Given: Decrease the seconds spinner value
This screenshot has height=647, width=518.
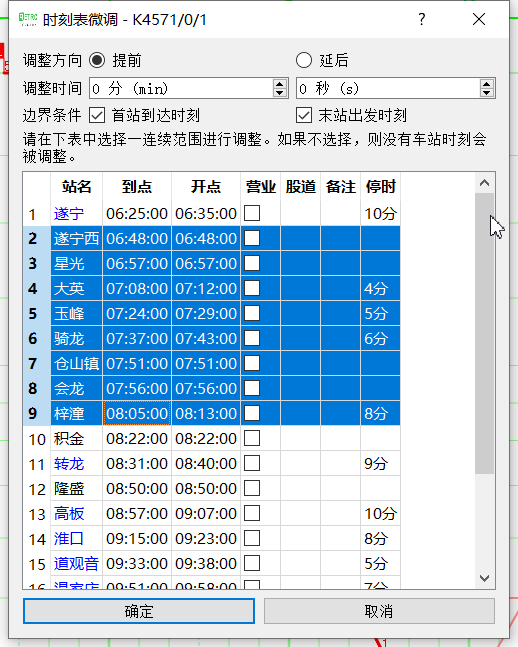Looking at the screenshot, I should click(487, 93).
